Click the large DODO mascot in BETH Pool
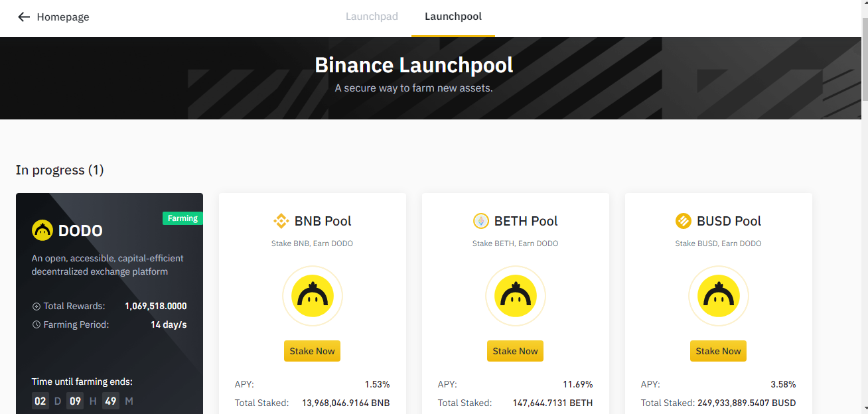The height and width of the screenshot is (414, 868). (x=516, y=295)
